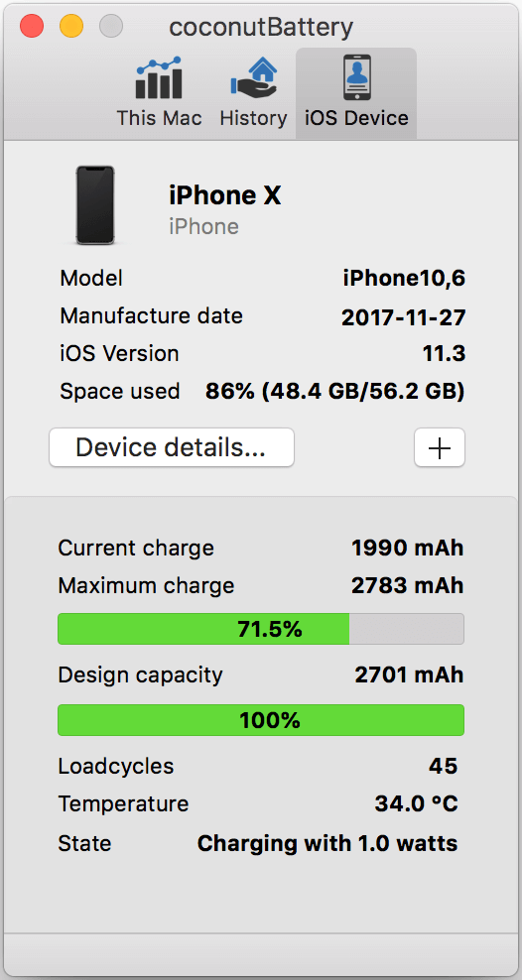Click the Space used 86% value
The width and height of the screenshot is (522, 980).
[x=335, y=392]
